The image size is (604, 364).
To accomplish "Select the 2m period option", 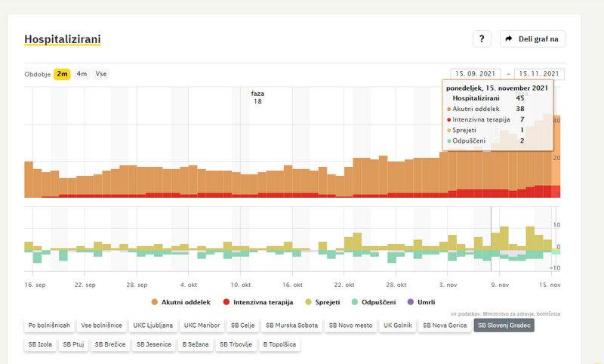I will (62, 74).
